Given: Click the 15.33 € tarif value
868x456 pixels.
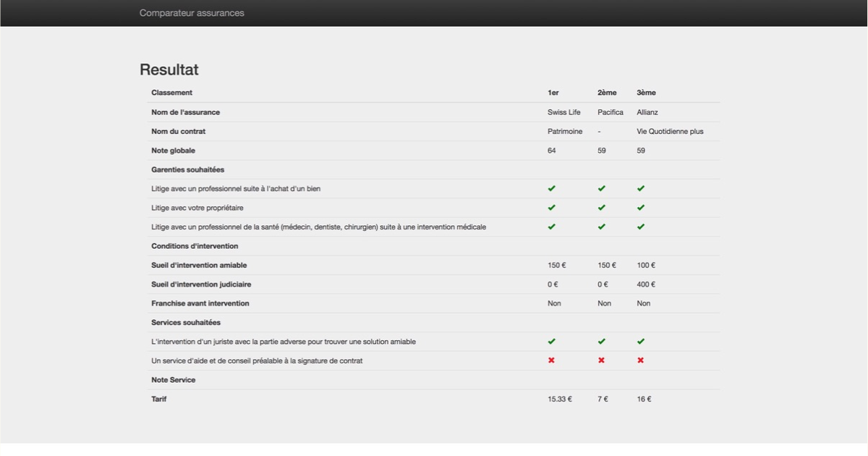Looking at the screenshot, I should (x=560, y=399).
